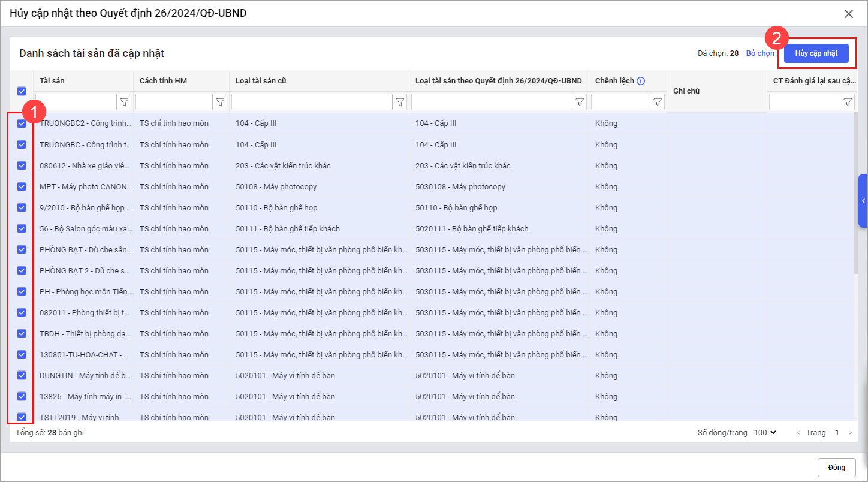Click the vertical scrollbar of asset table
Image resolution: width=868 pixels, height=482 pixels.
[x=855, y=192]
